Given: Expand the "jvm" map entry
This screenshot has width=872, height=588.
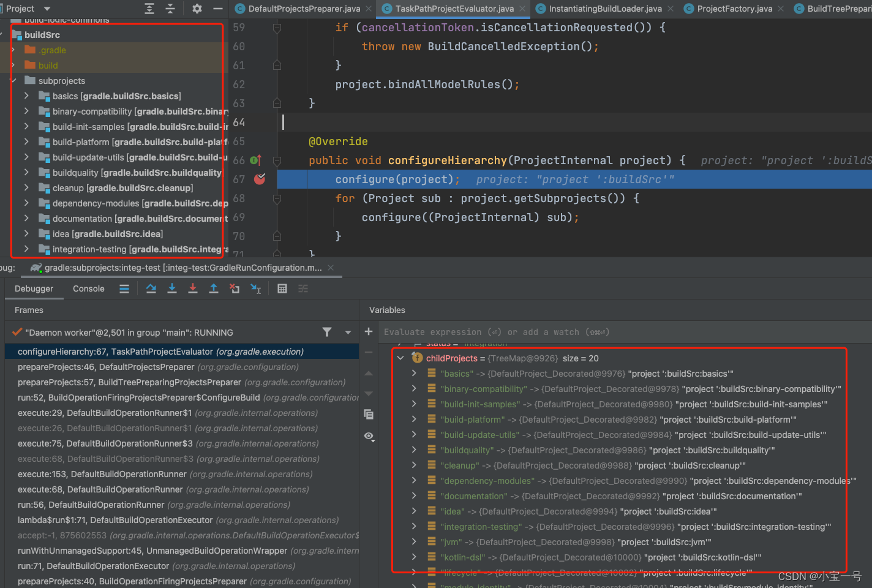Looking at the screenshot, I should point(414,542).
